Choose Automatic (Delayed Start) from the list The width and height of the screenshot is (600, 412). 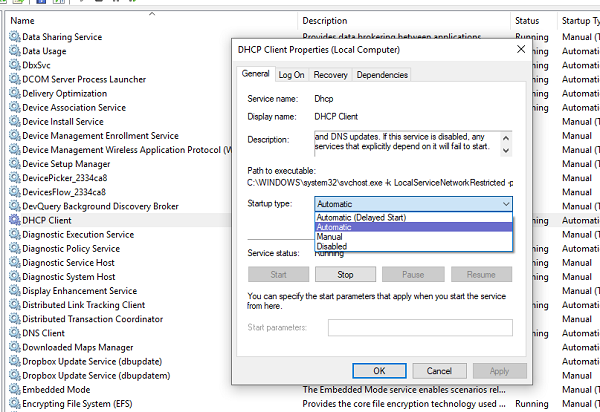pos(413,217)
